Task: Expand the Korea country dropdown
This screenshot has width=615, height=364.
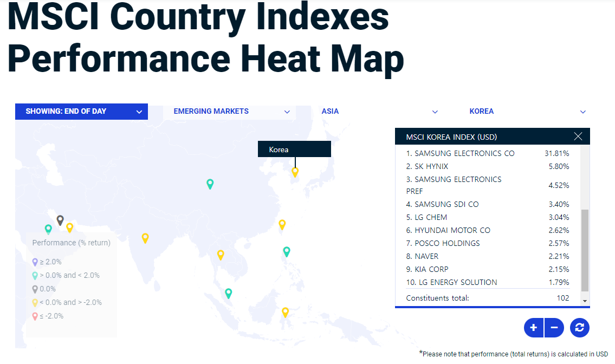Action: click(527, 112)
